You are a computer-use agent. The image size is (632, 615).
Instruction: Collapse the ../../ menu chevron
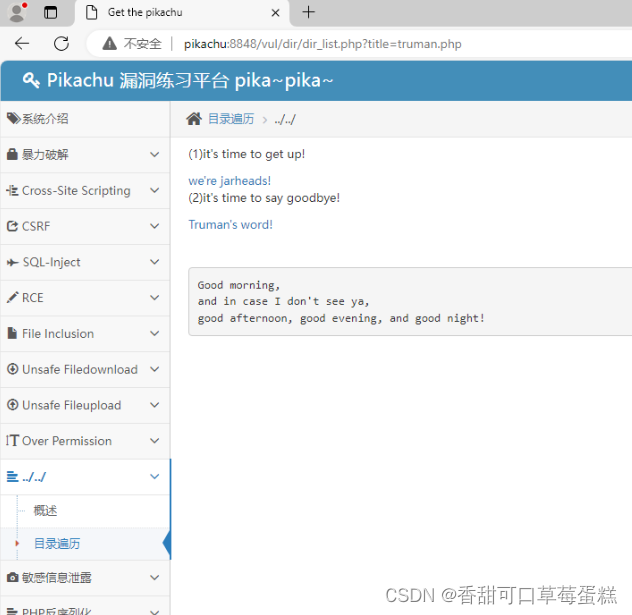[154, 476]
